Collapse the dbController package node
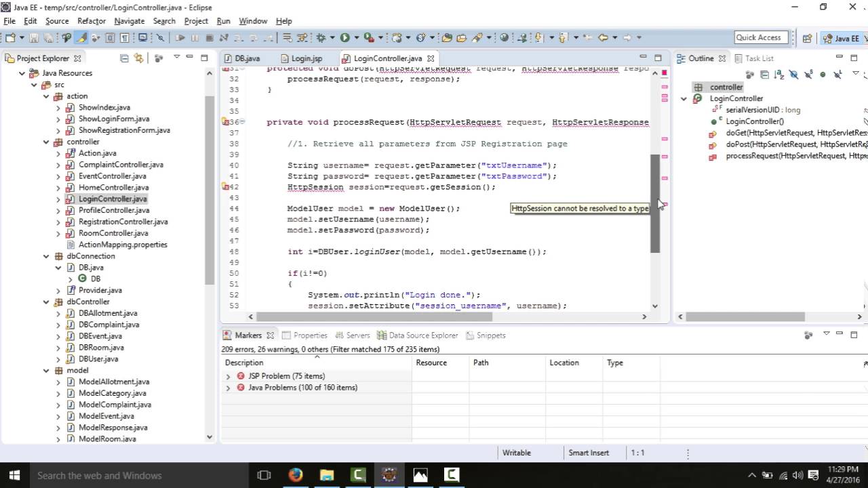Viewport: 868px width, 488px height. (46, 302)
